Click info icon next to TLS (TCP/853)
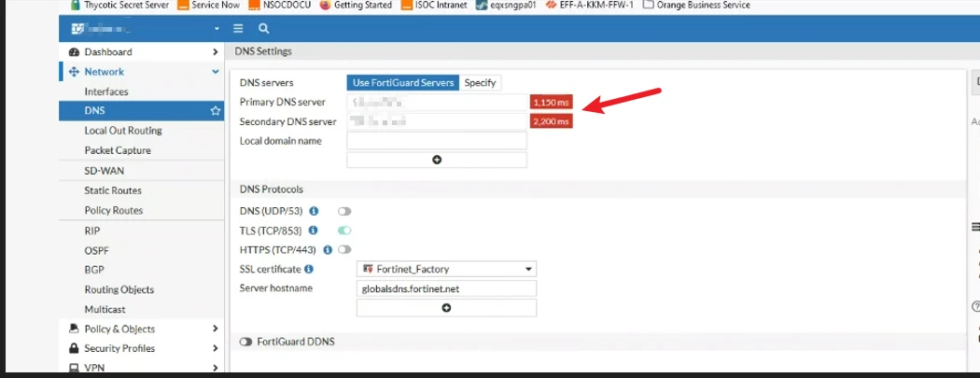 (313, 231)
